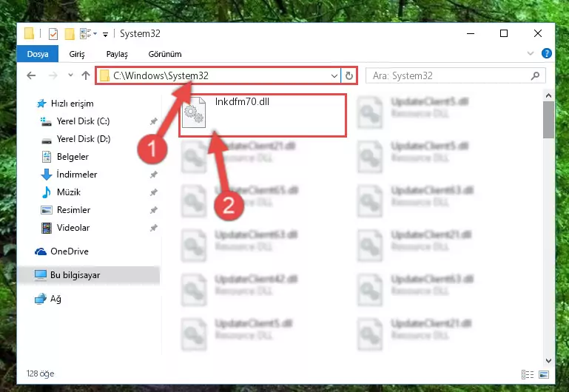Go back with the left arrow button
Image resolution: width=569 pixels, height=392 pixels.
[x=31, y=75]
